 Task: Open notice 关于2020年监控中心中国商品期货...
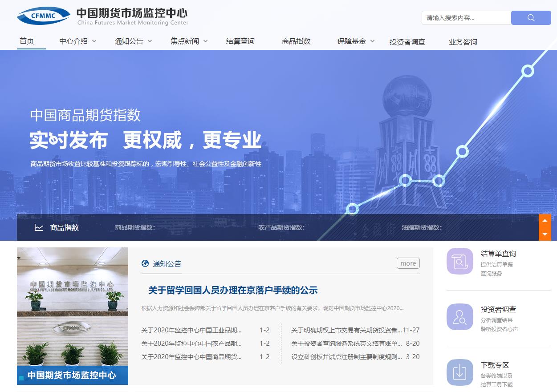(191, 357)
